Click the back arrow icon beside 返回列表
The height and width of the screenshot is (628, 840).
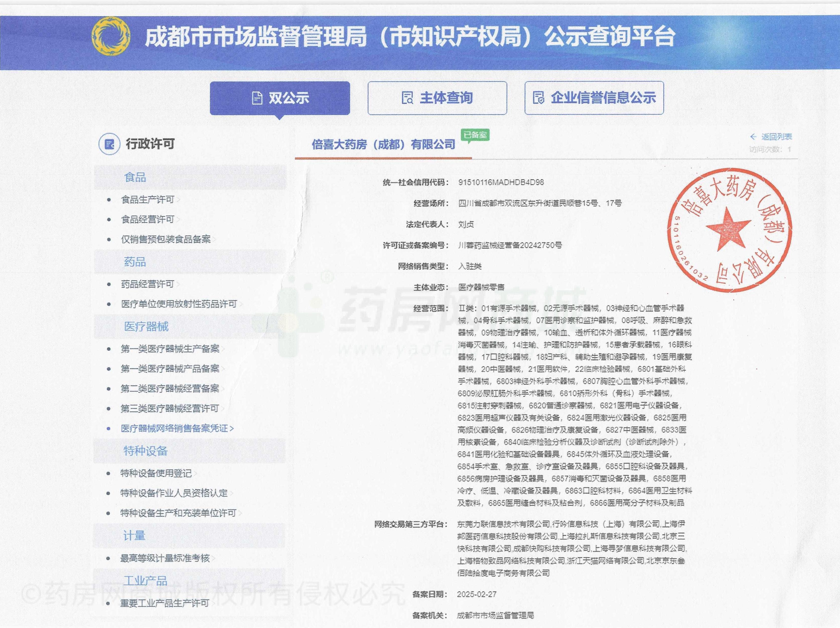(x=754, y=137)
